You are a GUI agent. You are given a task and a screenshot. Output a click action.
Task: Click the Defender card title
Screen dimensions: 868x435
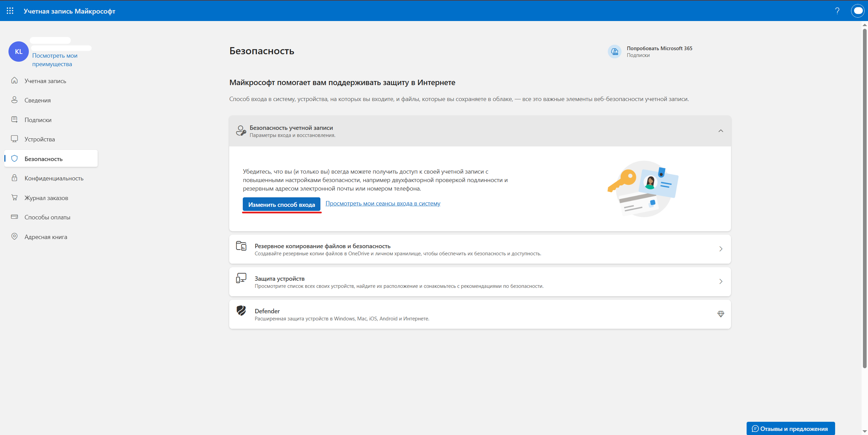(267, 311)
